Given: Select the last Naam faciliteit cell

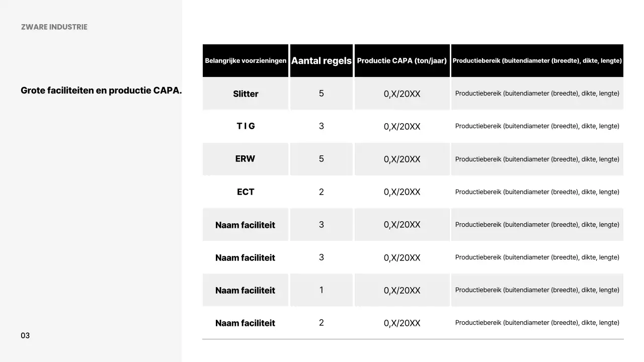Looking at the screenshot, I should tap(246, 323).
